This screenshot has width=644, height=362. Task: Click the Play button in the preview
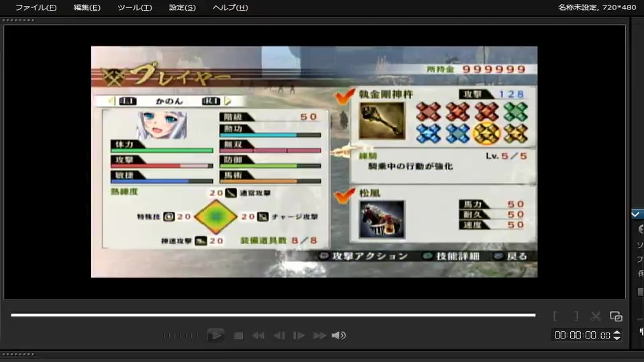(x=215, y=335)
